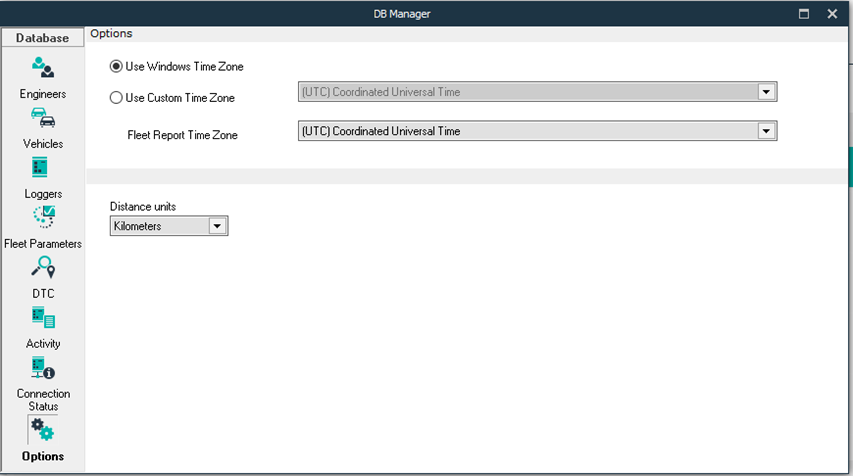This screenshot has width=853, height=476.
Task: Expand the custom time zone dropdown arrow
Action: 766,92
